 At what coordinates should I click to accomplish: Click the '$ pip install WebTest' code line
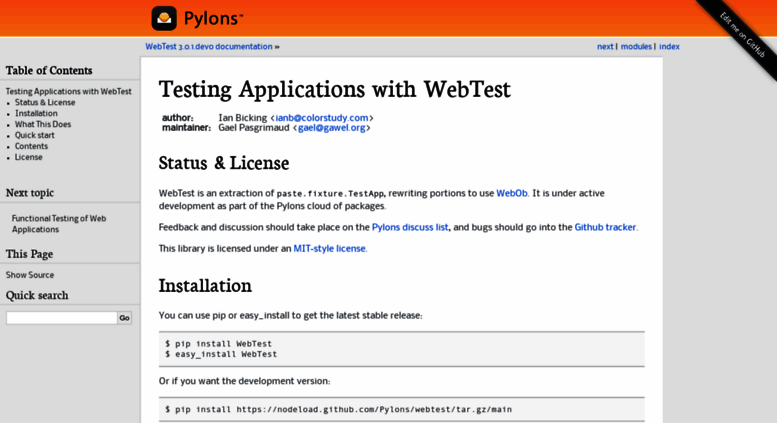pyautogui.click(x=219, y=344)
